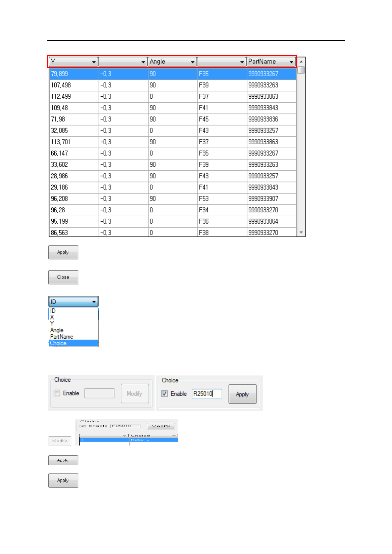The image size is (392, 554).
Task: Click the F36 cell
Action: [222, 221]
